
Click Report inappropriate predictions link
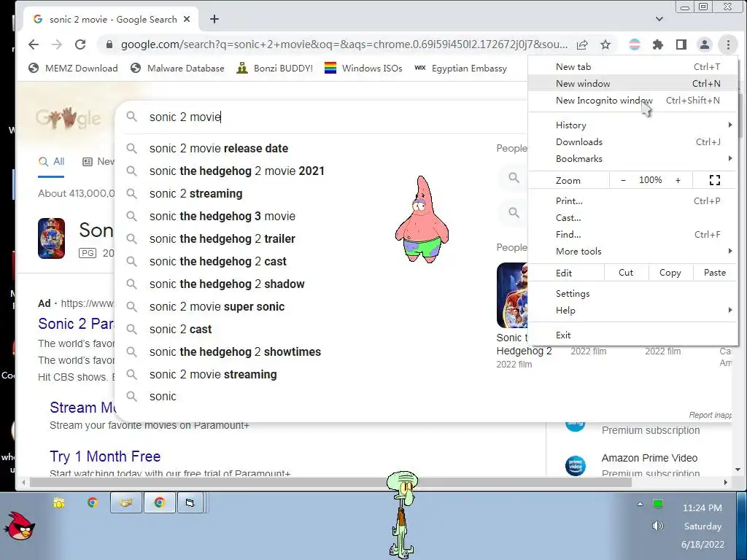710,415
